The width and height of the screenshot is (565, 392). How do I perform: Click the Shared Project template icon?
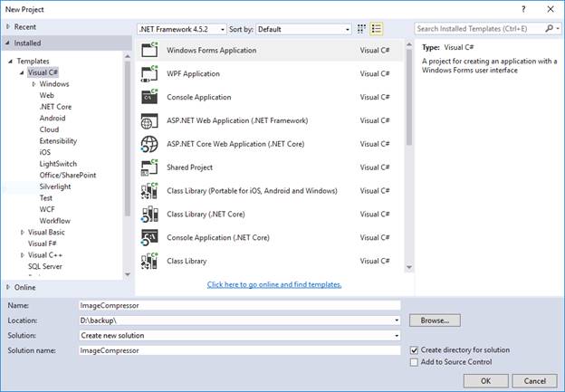(149, 167)
